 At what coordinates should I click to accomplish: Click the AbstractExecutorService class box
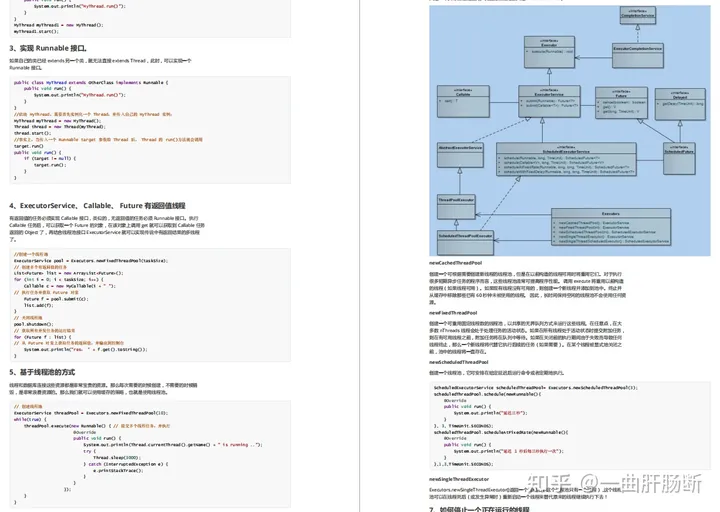point(460,155)
